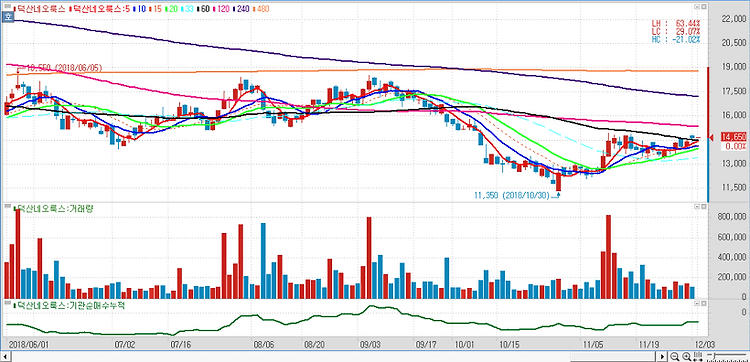Click the 22,000 price axis label
Image resolution: width=750 pixels, height=362 pixels.
(734, 19)
